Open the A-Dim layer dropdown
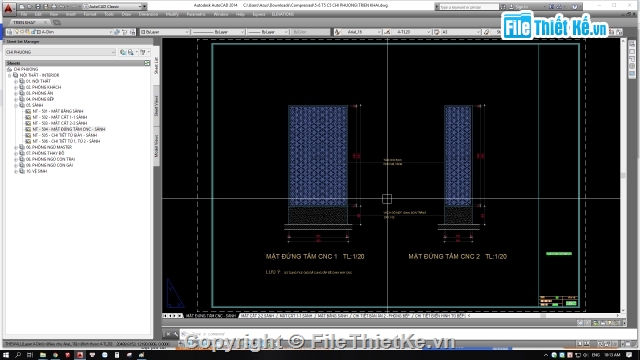 coord(75,32)
